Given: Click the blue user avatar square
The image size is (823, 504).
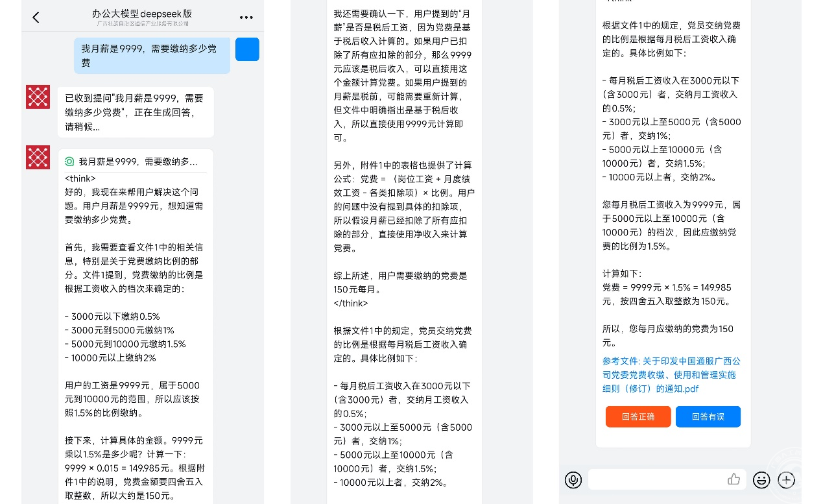Looking at the screenshot, I should point(247,49).
